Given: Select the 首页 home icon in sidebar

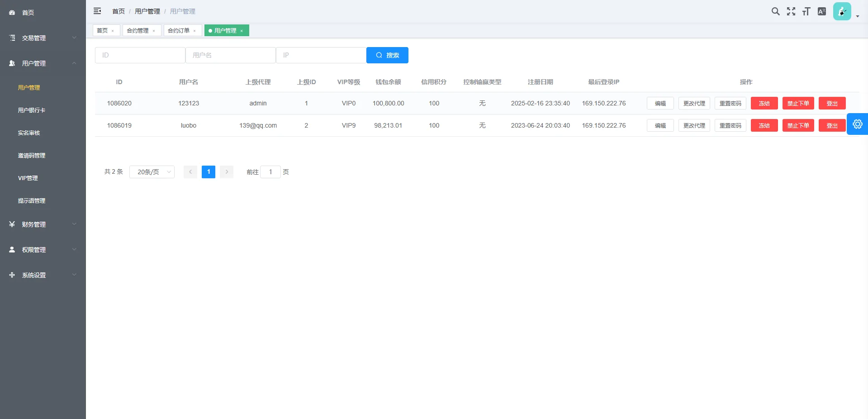Looking at the screenshot, I should 12,13.
